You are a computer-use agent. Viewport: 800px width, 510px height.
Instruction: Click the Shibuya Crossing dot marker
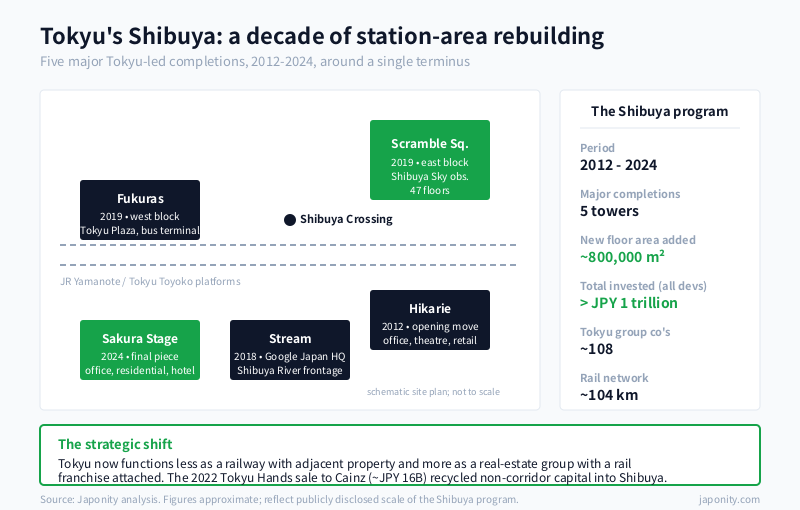(x=290, y=220)
